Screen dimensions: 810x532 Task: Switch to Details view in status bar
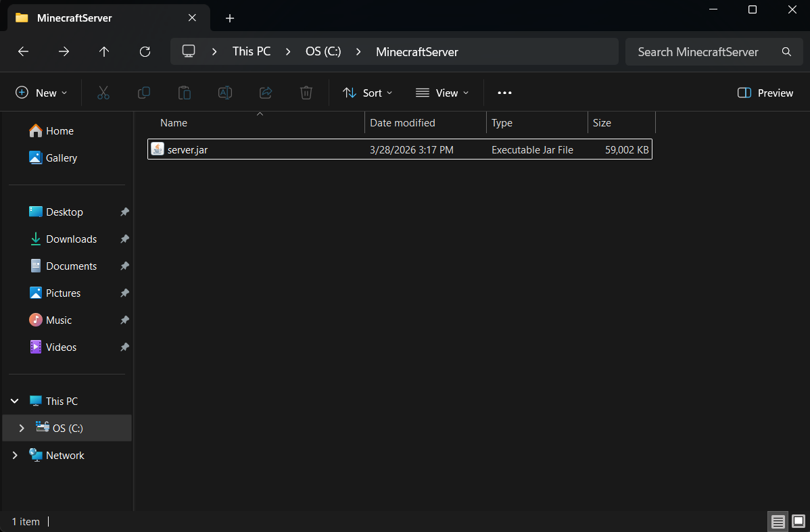(778, 522)
